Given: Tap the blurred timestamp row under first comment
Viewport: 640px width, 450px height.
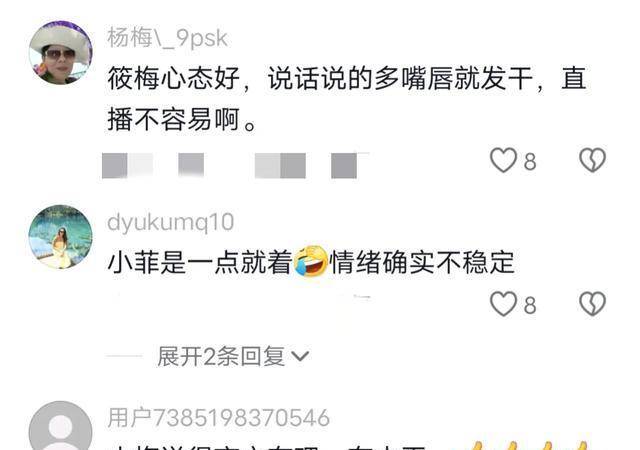Looking at the screenshot, I should pos(236,165).
